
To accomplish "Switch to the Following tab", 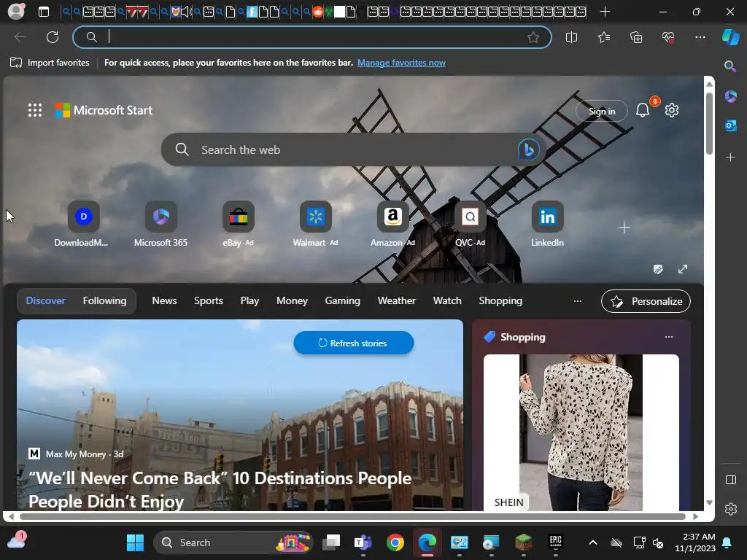I will [105, 301].
